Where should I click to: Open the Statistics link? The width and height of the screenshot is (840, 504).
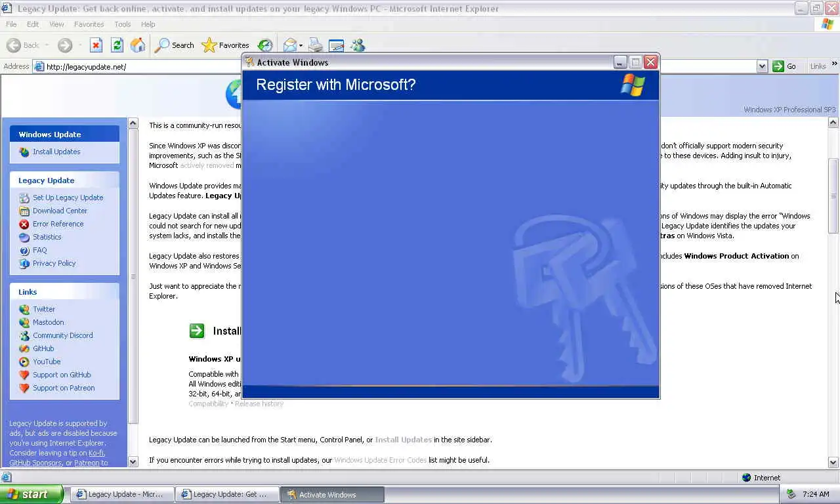pyautogui.click(x=47, y=237)
